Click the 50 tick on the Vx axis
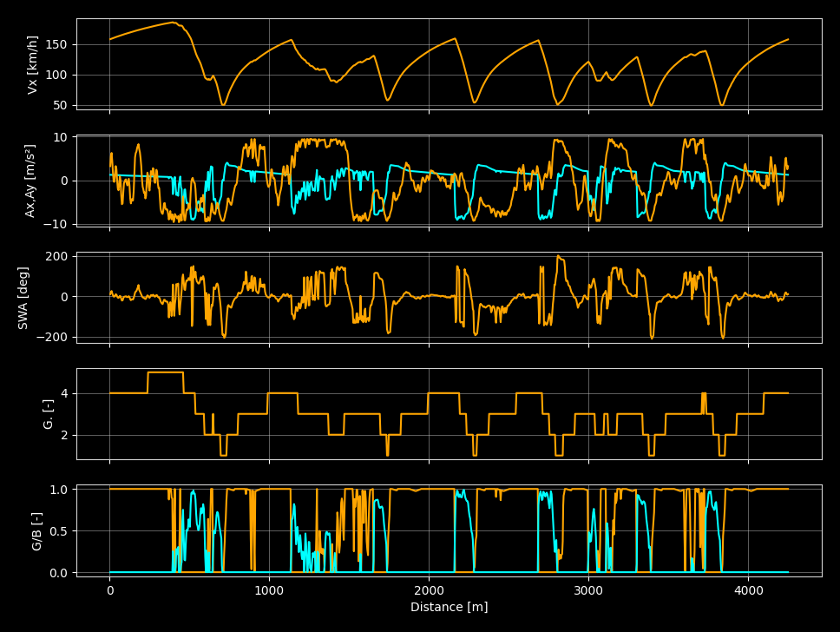Screen dimensions: 840x632 click(60, 106)
